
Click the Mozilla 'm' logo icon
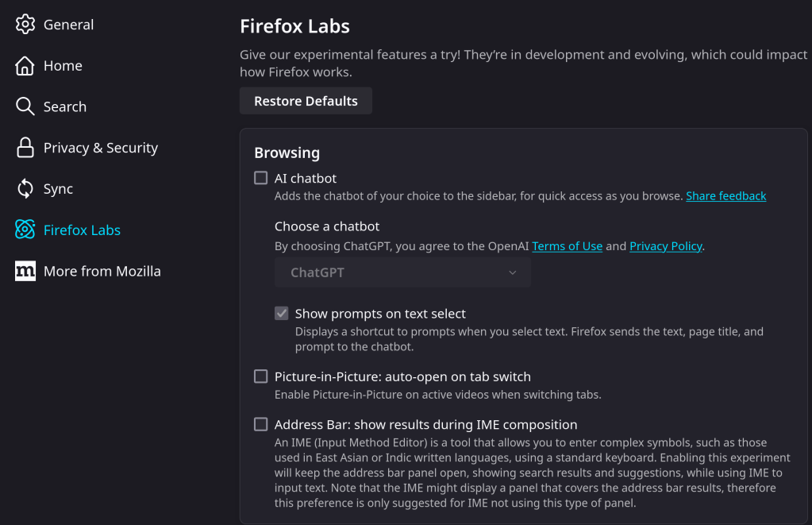[x=25, y=271]
